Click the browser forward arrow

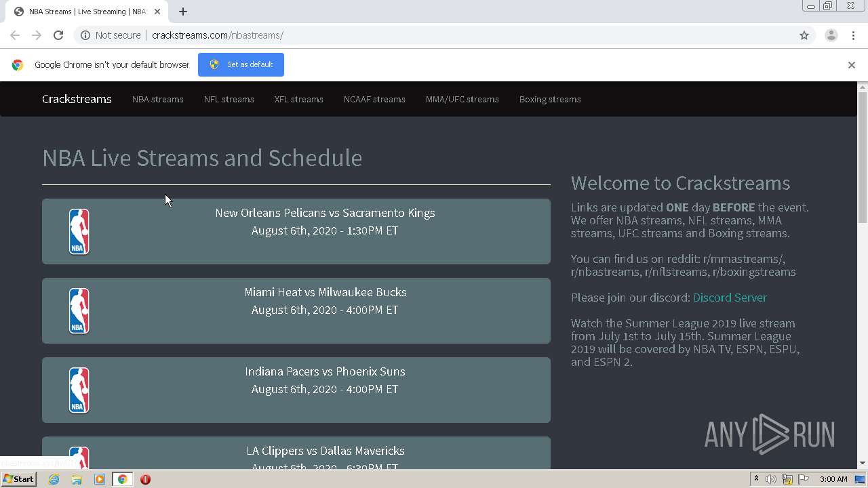pyautogui.click(x=37, y=35)
